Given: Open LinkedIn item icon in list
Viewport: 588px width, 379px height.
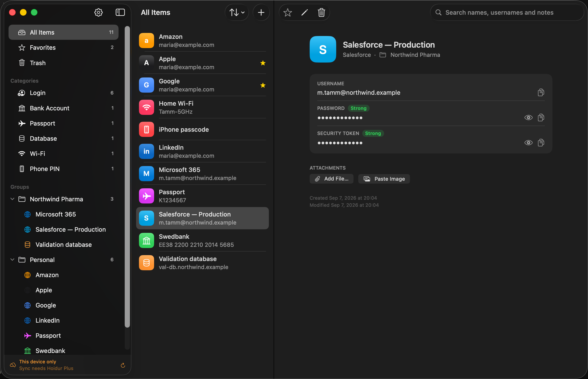Looking at the screenshot, I should point(146,151).
